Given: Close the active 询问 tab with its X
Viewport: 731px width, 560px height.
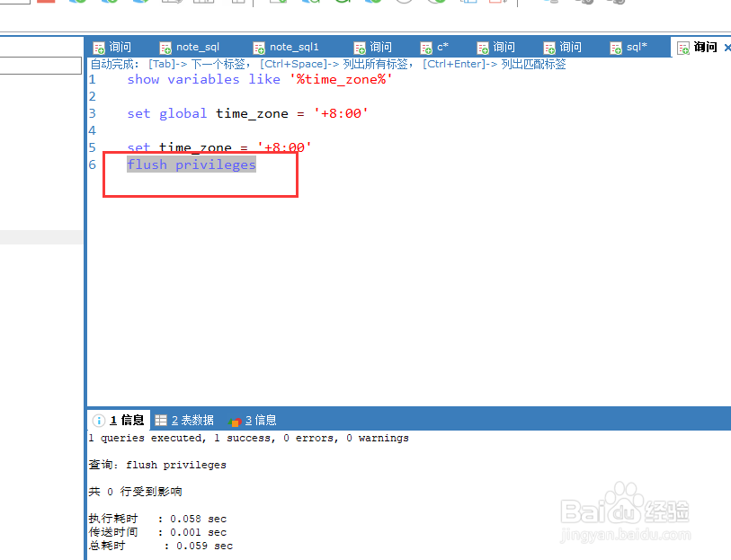Looking at the screenshot, I should pos(727,46).
